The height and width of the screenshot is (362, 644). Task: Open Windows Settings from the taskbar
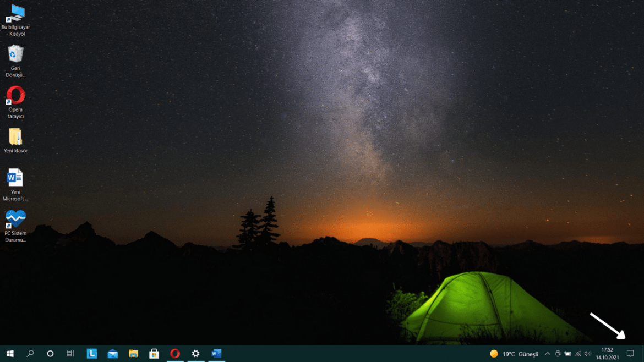[195, 354]
